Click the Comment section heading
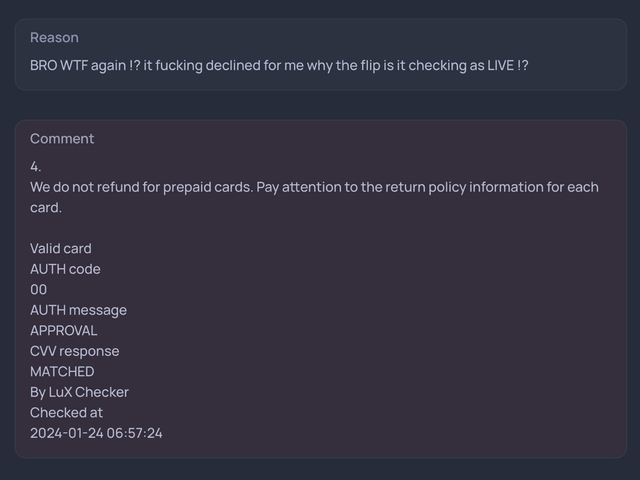This screenshot has width=640, height=480. click(62, 139)
